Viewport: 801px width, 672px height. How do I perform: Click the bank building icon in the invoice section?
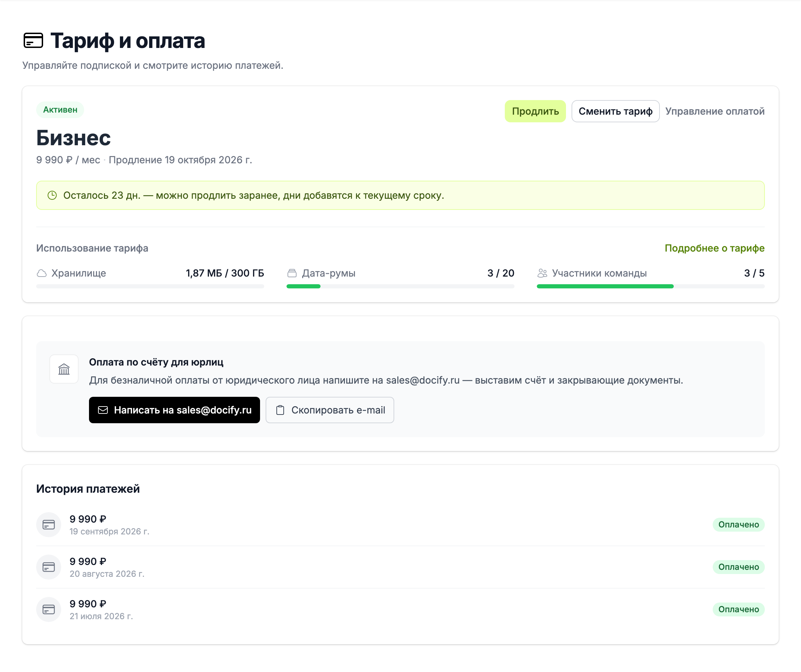pos(64,369)
